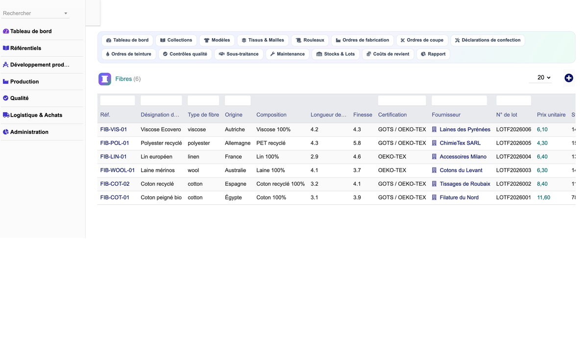The width and height of the screenshot is (588, 364).
Task: Click the Laine mérinos designation cell
Action: (158, 170)
